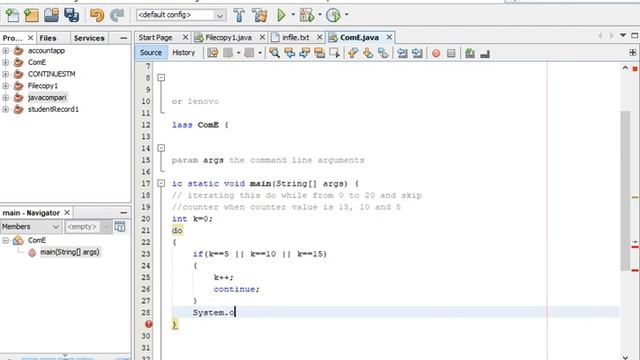The width and height of the screenshot is (640, 360).
Task: Open Profile Project dropdown arrow
Action: 347,15
